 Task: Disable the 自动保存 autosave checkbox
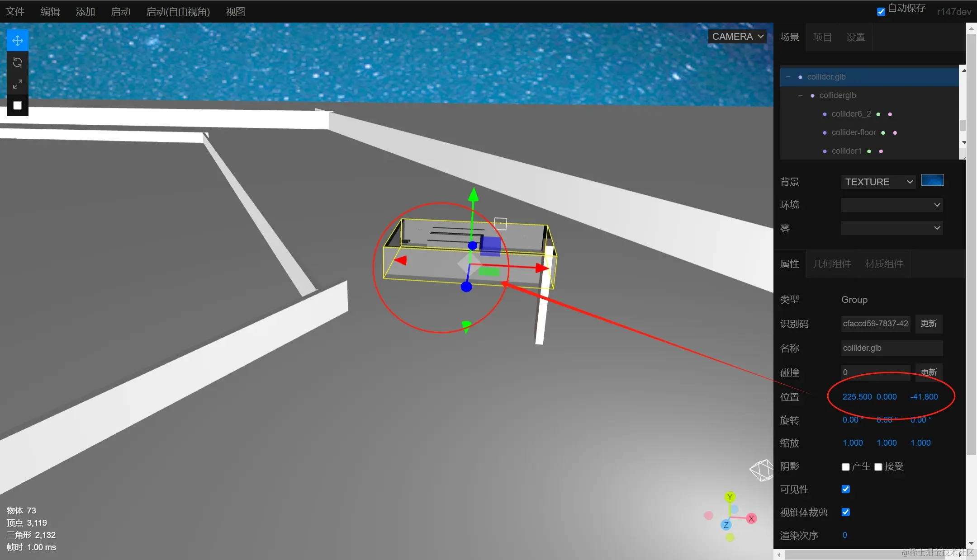click(x=881, y=12)
